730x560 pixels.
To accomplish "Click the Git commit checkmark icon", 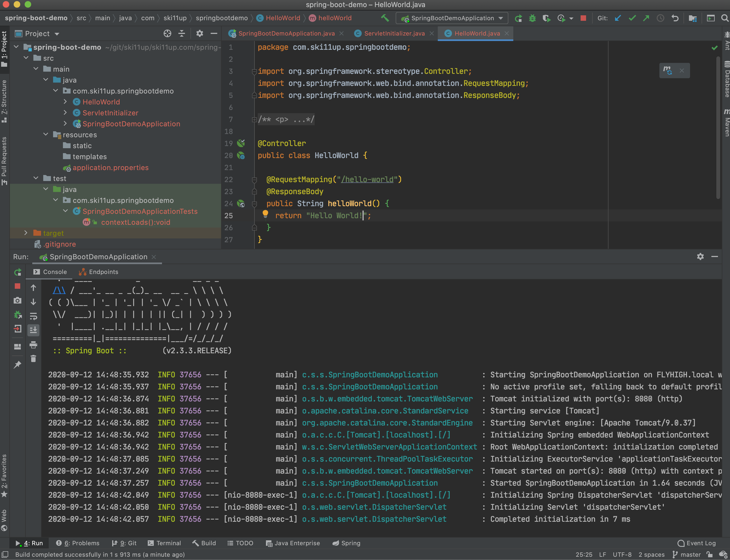I will pos(632,18).
